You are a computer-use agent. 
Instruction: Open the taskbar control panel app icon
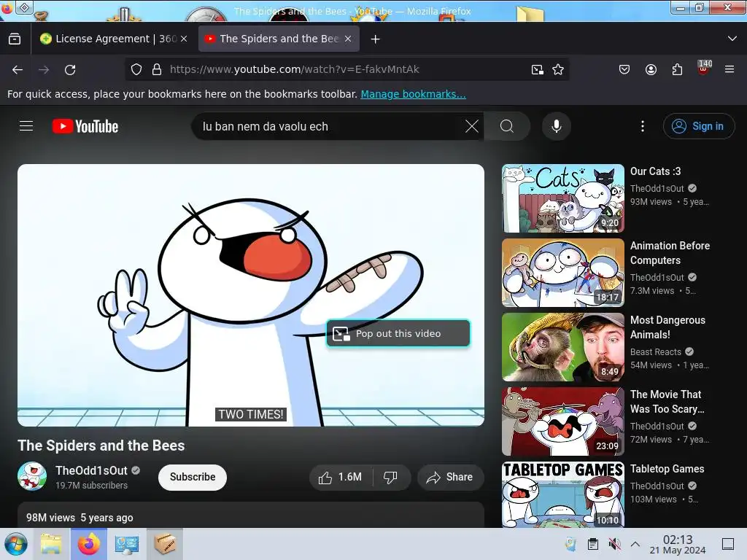pos(127,544)
